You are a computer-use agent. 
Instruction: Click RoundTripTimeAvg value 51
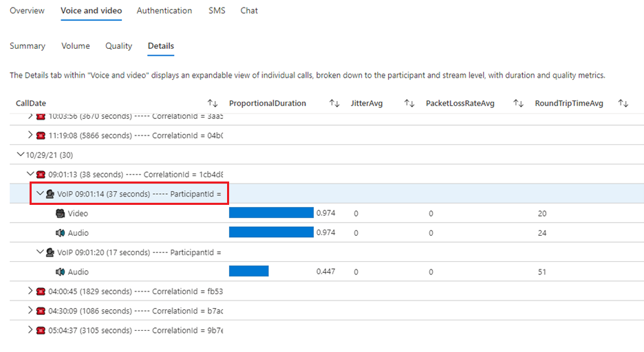click(542, 272)
